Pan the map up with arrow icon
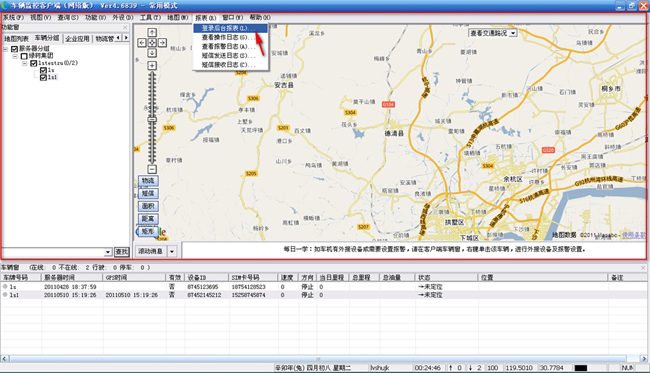 pyautogui.click(x=152, y=32)
